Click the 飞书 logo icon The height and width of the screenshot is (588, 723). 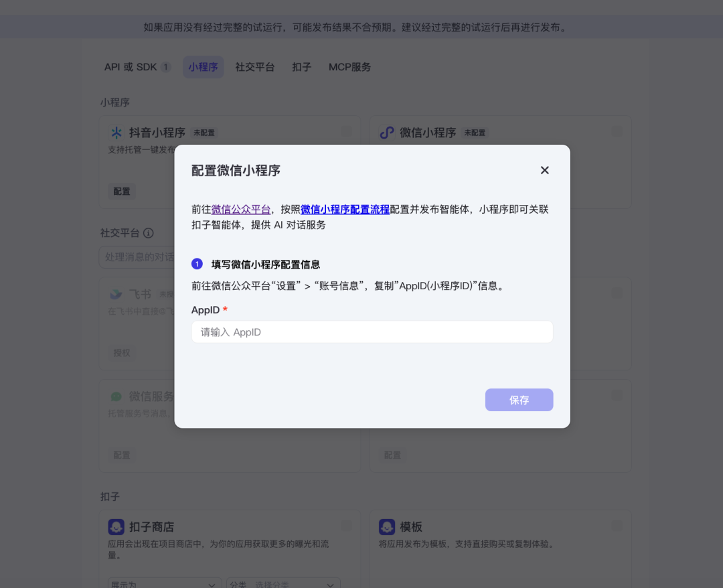(x=116, y=294)
